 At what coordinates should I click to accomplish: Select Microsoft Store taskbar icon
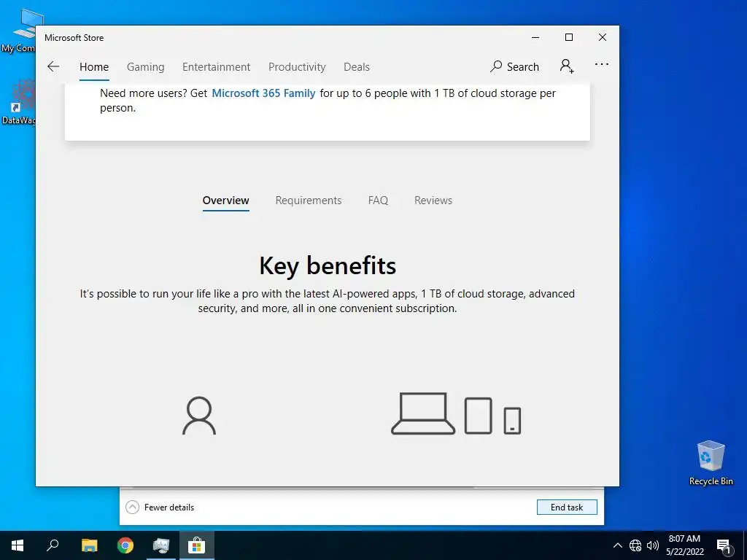pos(197,545)
